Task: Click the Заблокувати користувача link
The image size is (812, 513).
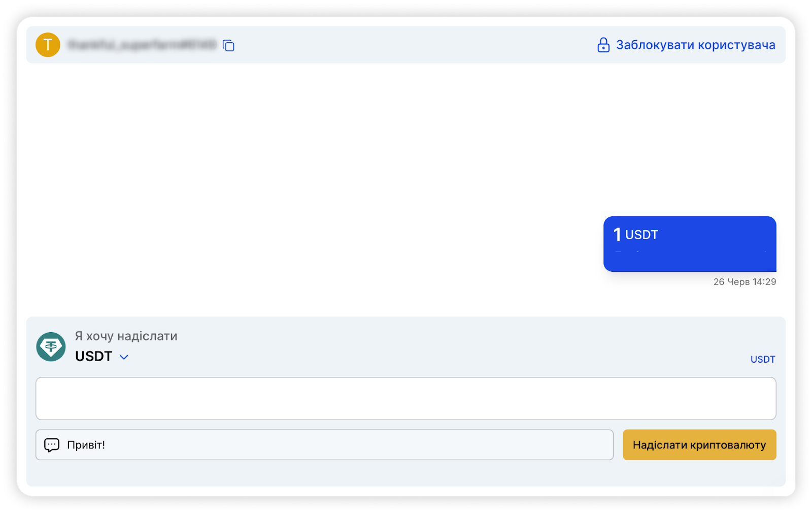Action: point(695,45)
